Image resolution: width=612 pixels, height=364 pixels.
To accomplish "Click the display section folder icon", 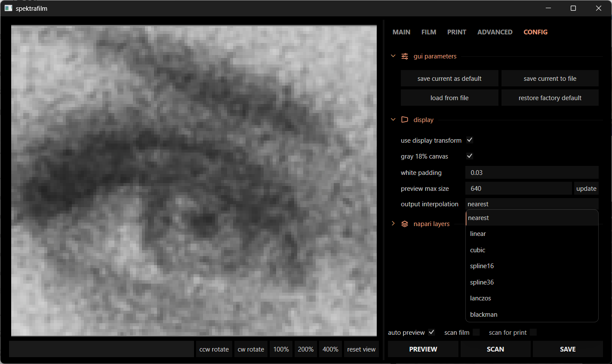I will (405, 120).
